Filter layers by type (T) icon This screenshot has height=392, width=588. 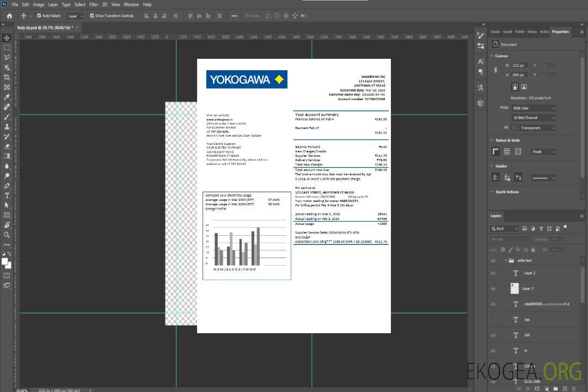point(541,229)
